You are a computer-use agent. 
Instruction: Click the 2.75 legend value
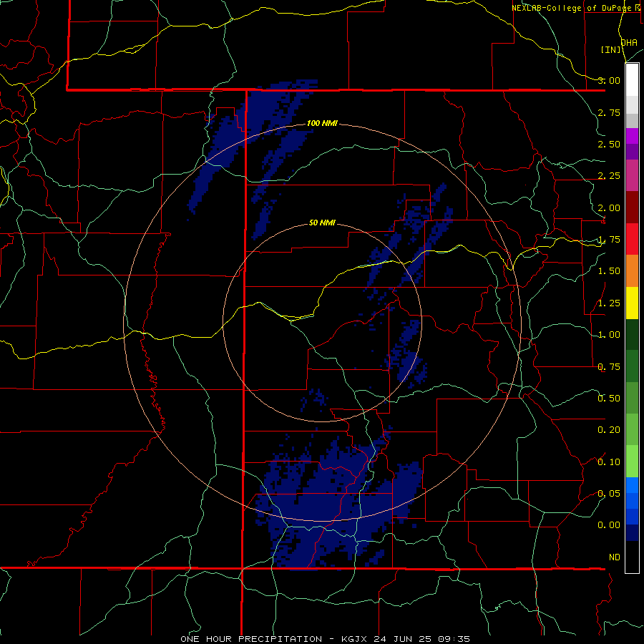coord(609,112)
